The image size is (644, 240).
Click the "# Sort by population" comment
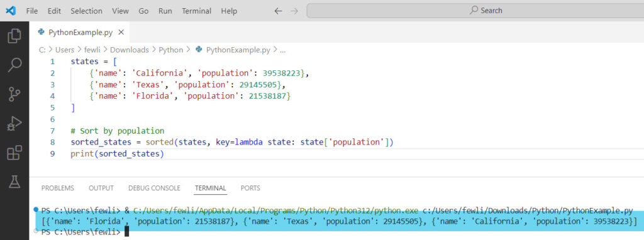pyautogui.click(x=118, y=131)
